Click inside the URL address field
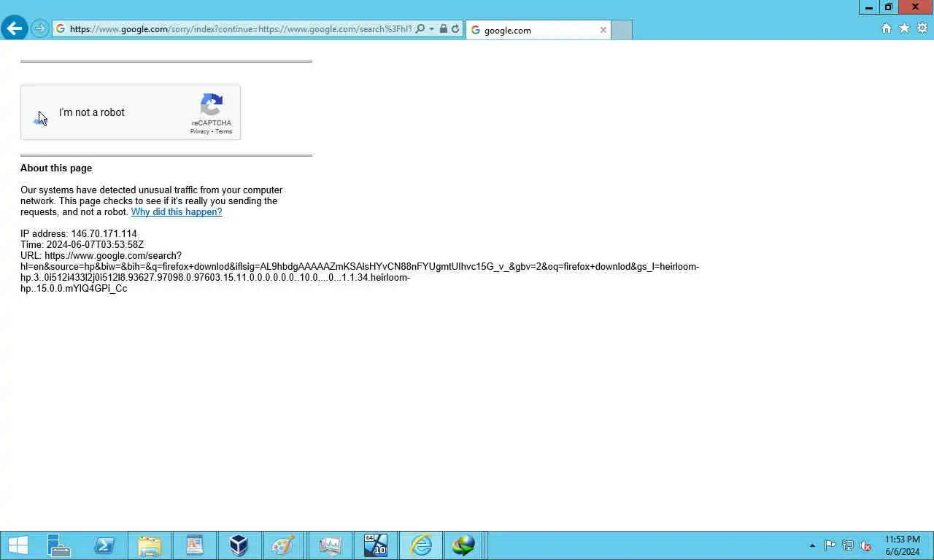The height and width of the screenshot is (560, 934). pos(241,29)
